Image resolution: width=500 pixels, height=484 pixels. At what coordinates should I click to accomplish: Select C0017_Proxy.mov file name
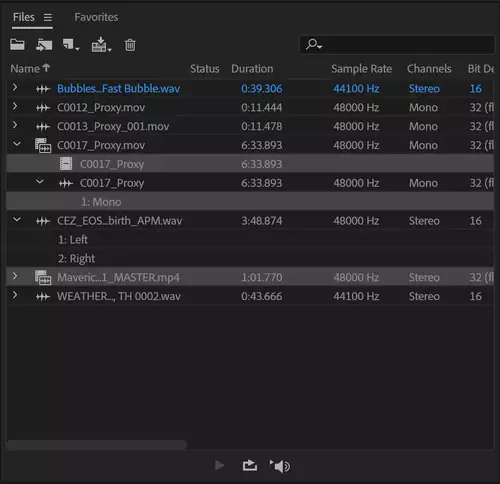point(101,145)
